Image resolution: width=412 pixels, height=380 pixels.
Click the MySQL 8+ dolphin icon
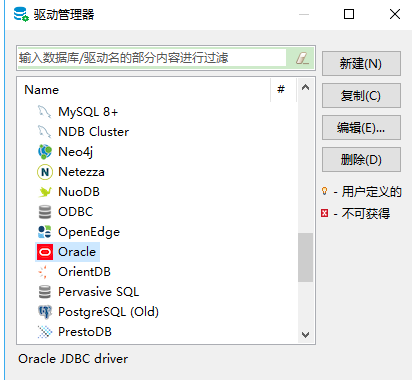44,112
